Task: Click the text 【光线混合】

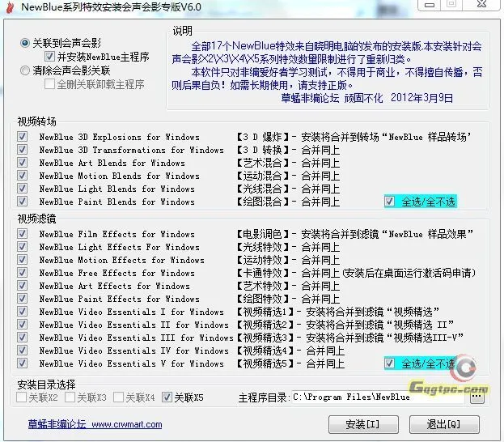Action: click(263, 189)
